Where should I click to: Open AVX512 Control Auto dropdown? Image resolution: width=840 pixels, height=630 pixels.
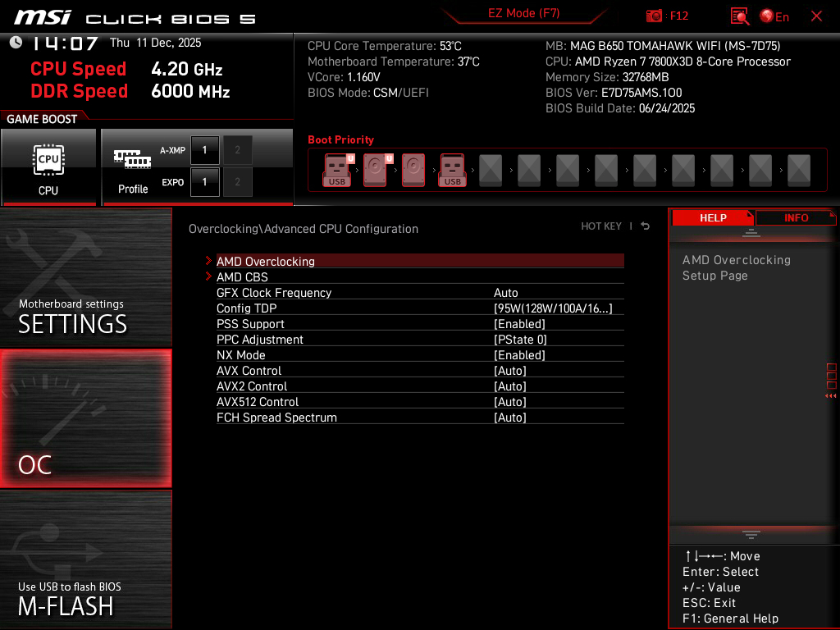[510, 401]
